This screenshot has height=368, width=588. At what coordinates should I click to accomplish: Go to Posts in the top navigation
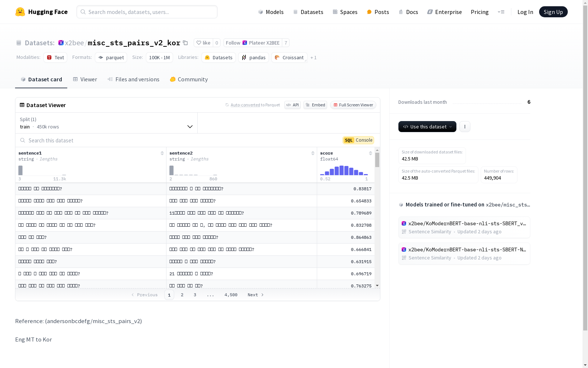point(378,12)
